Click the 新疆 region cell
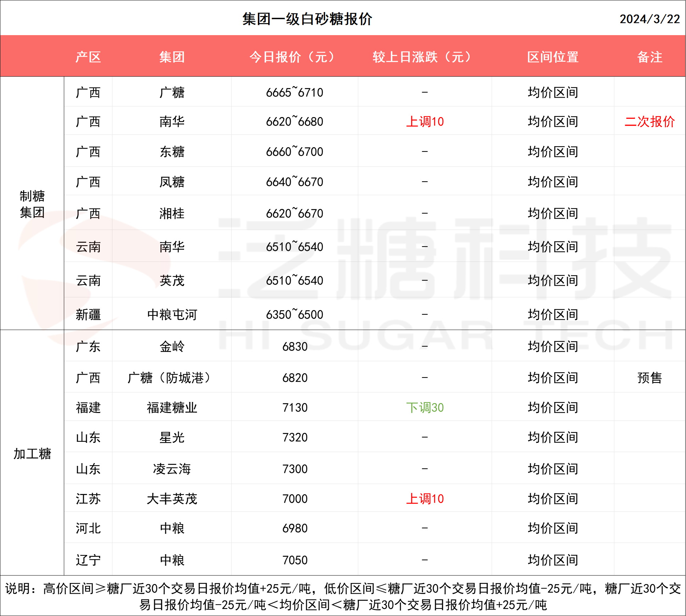The height and width of the screenshot is (616, 686). click(x=88, y=314)
